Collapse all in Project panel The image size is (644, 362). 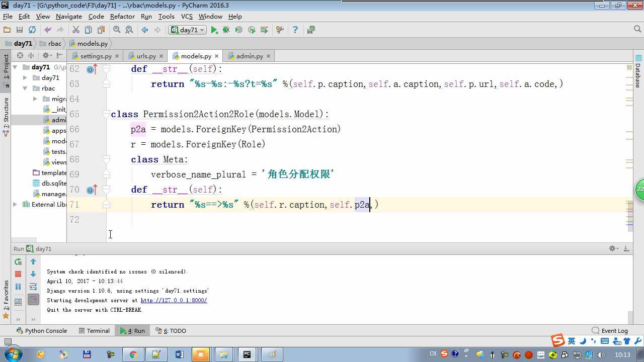pyautogui.click(x=31, y=56)
